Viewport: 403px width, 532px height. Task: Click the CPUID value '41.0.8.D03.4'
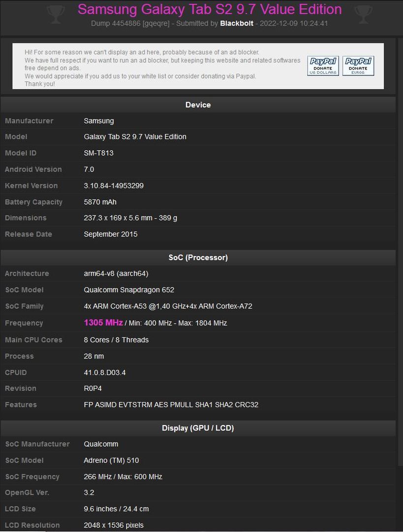coord(105,372)
